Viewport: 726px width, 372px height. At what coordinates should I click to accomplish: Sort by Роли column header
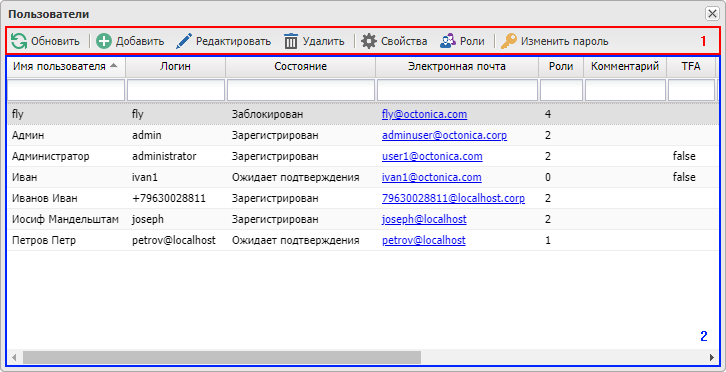click(561, 67)
